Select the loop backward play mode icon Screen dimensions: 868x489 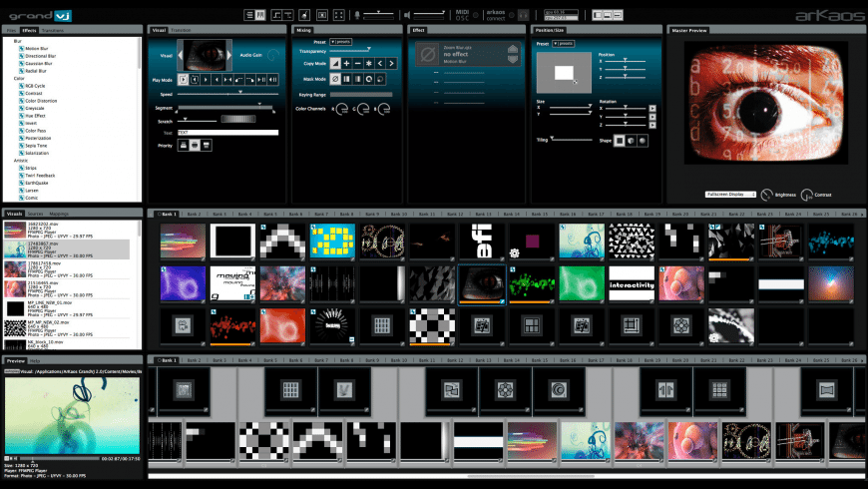[x=195, y=80]
